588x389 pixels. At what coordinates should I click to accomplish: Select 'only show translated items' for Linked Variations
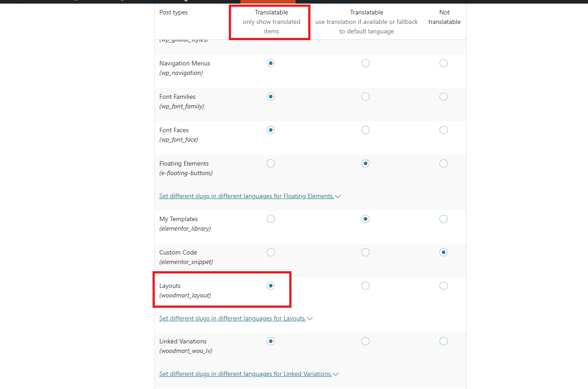[271, 341]
